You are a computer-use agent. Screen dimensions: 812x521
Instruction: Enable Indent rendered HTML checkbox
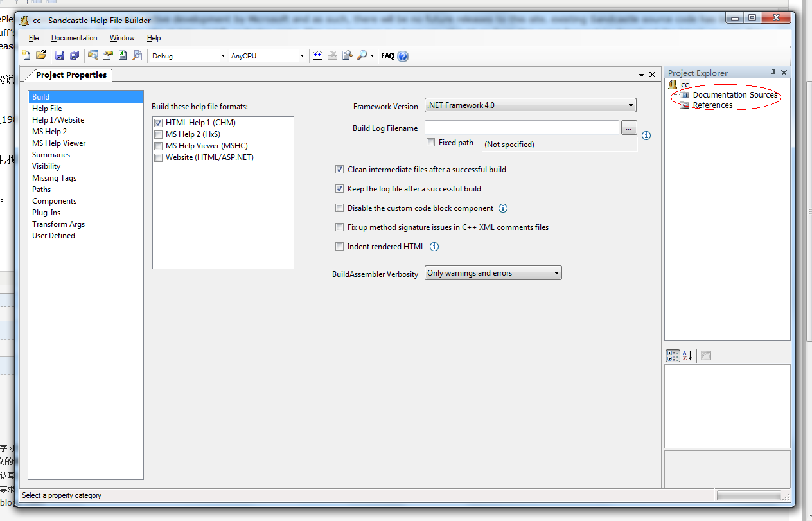(339, 247)
